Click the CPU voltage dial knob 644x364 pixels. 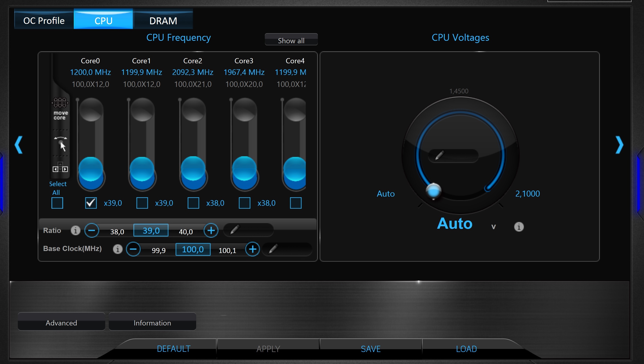[x=434, y=191]
